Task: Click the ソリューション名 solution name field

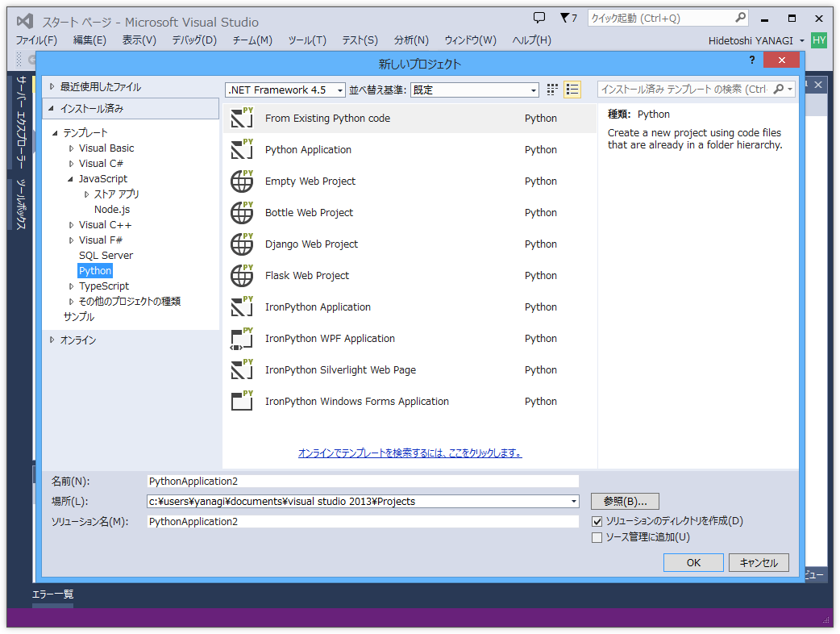Action: (363, 521)
